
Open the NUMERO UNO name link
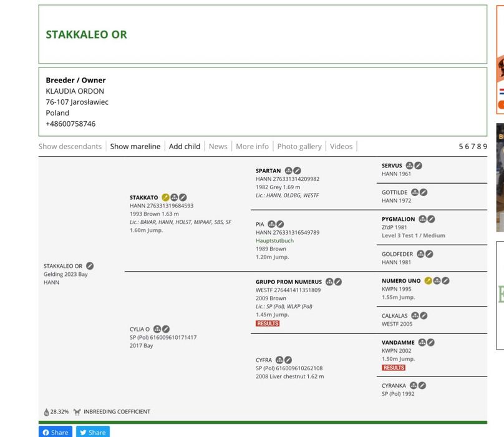401,280
